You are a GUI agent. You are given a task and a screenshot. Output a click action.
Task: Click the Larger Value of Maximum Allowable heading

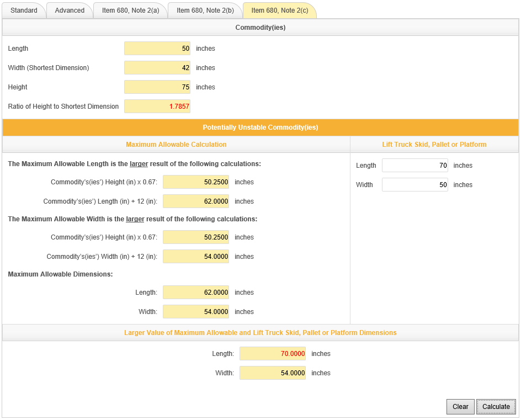coord(260,333)
